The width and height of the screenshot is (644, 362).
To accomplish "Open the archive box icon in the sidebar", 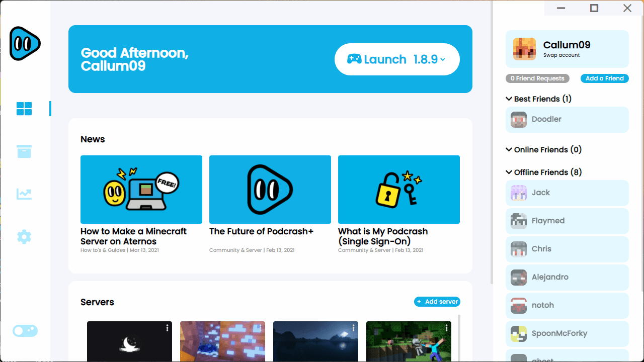I will (24, 151).
